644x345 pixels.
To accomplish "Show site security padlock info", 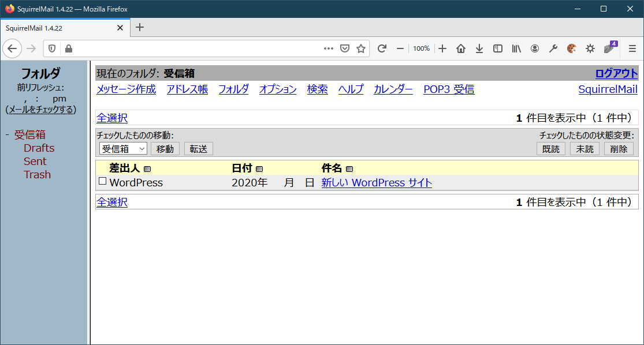I will pos(69,49).
